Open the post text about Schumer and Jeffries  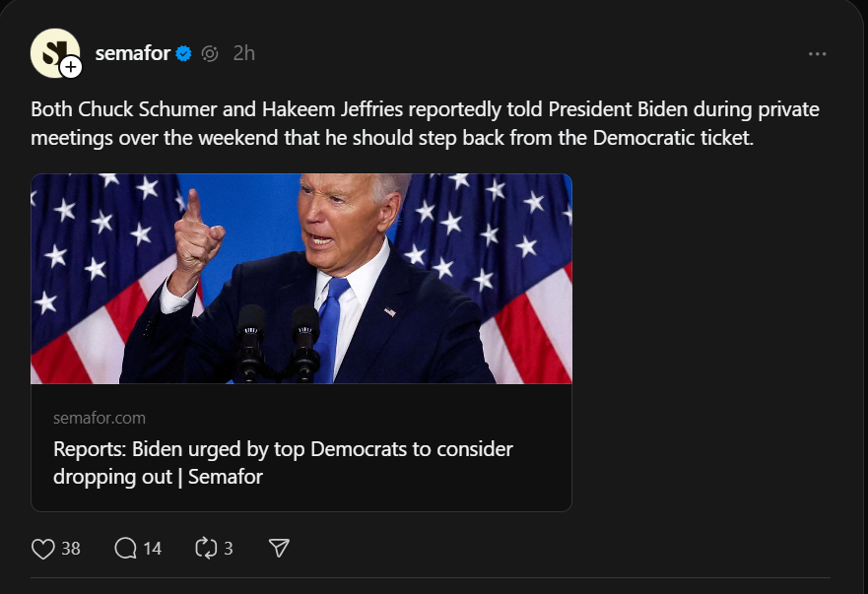point(425,123)
